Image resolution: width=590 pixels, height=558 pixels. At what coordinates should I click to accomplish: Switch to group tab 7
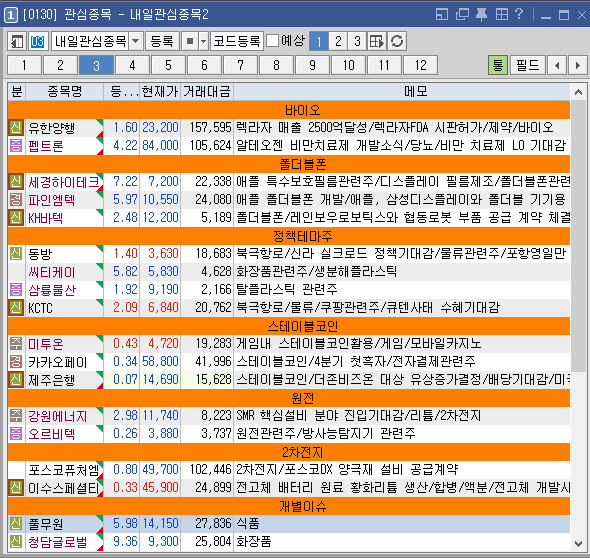pyautogui.click(x=240, y=65)
